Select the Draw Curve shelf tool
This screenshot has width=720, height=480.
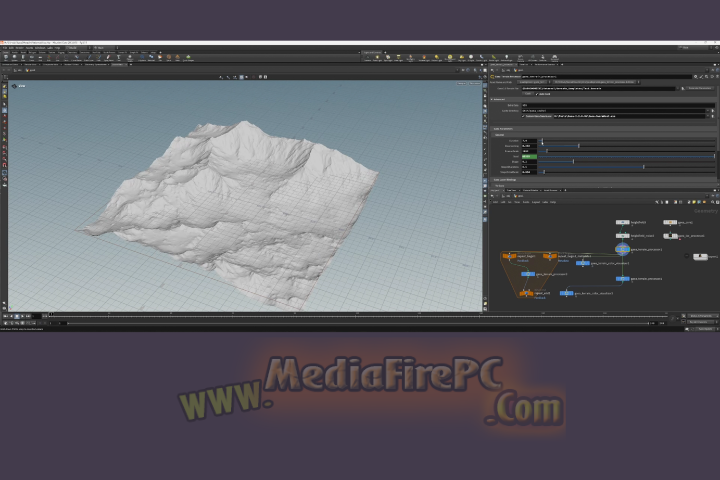point(89,57)
